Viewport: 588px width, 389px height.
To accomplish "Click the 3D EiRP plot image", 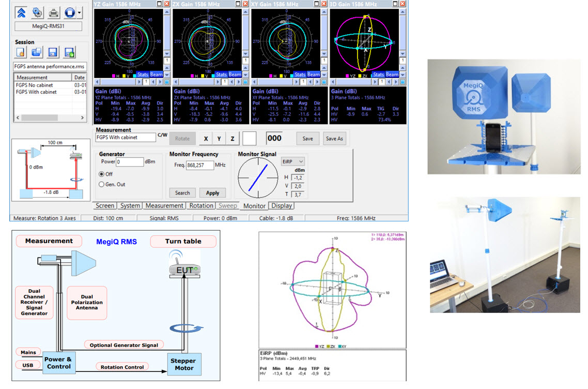I will point(333,290).
